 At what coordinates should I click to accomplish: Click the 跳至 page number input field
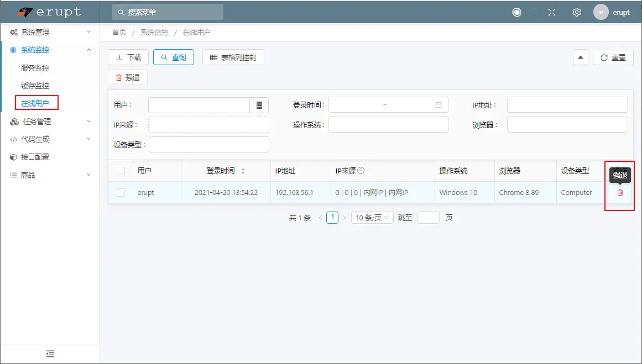(x=427, y=217)
